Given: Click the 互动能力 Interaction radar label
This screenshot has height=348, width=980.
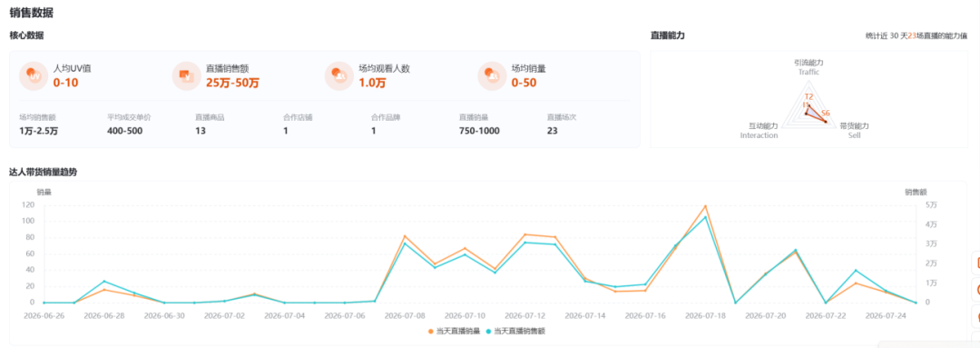Looking at the screenshot, I should [x=759, y=130].
